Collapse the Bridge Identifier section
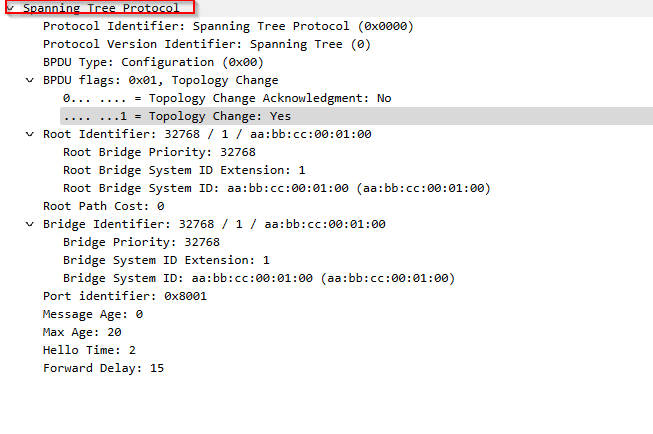The image size is (653, 434). tap(30, 224)
